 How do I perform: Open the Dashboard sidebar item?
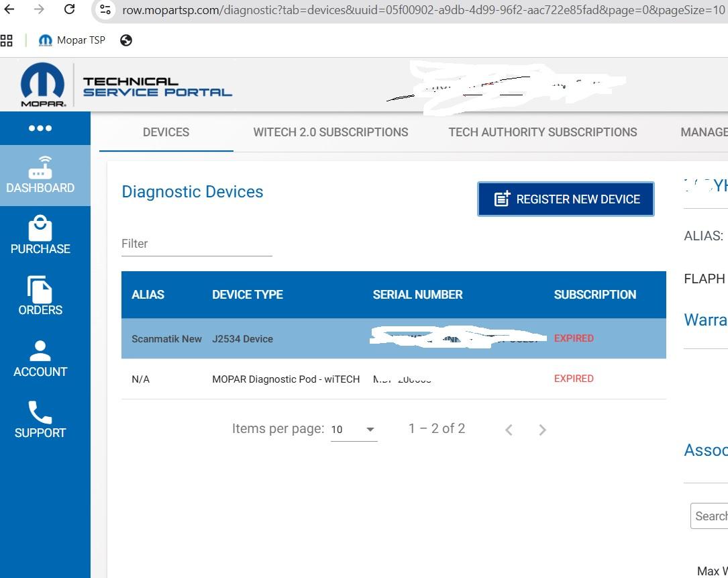coord(45,175)
